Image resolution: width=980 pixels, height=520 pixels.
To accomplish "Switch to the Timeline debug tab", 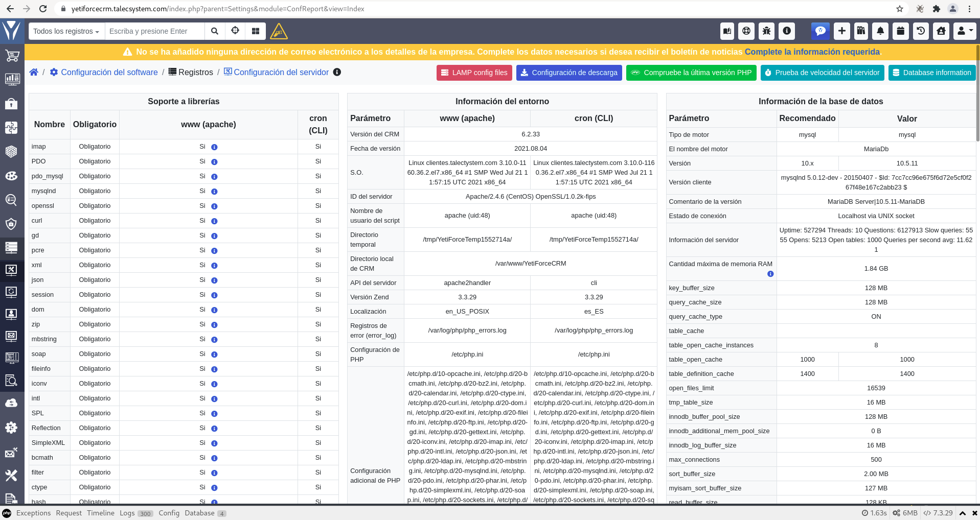I will pyautogui.click(x=101, y=513).
